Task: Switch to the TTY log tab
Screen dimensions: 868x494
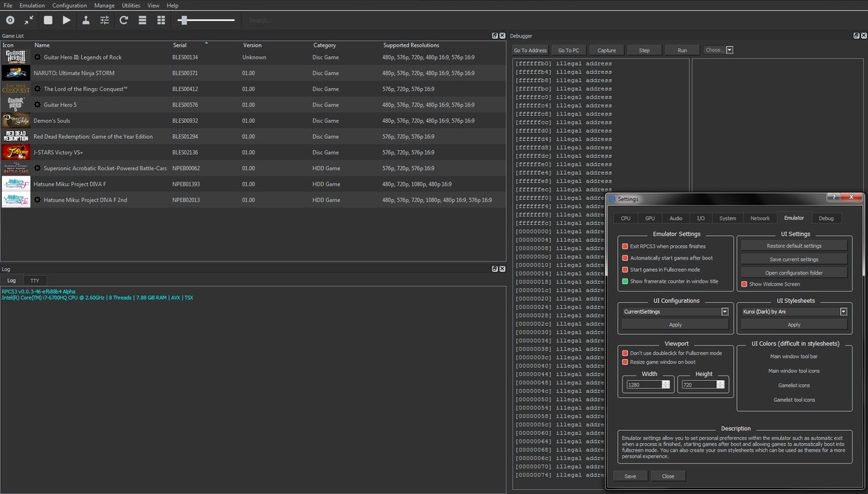Action: [x=34, y=281]
